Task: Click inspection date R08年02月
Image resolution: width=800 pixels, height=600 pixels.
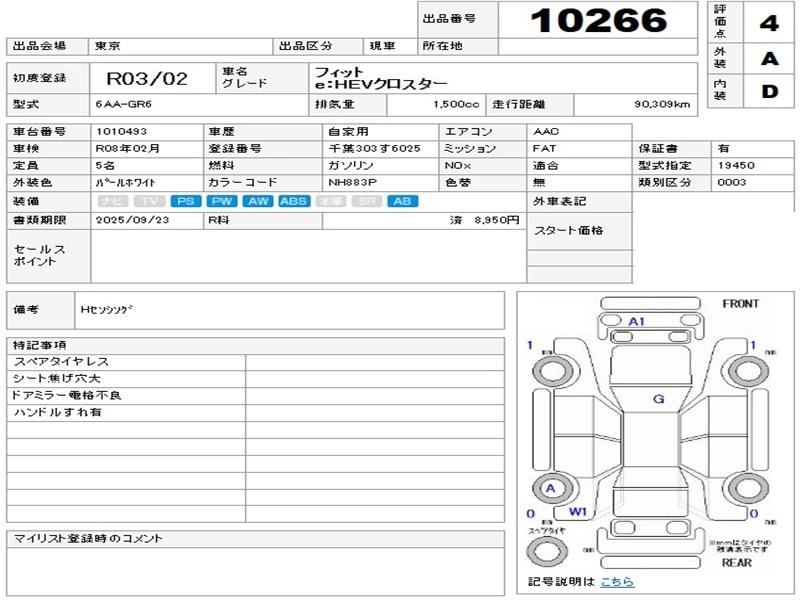Action: tap(128, 148)
